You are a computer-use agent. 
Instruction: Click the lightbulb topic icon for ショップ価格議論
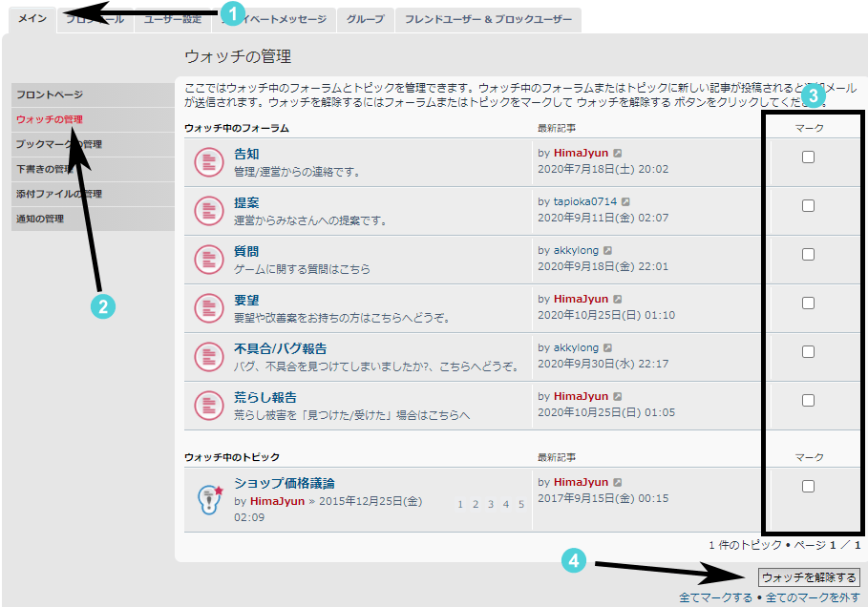tap(209, 497)
